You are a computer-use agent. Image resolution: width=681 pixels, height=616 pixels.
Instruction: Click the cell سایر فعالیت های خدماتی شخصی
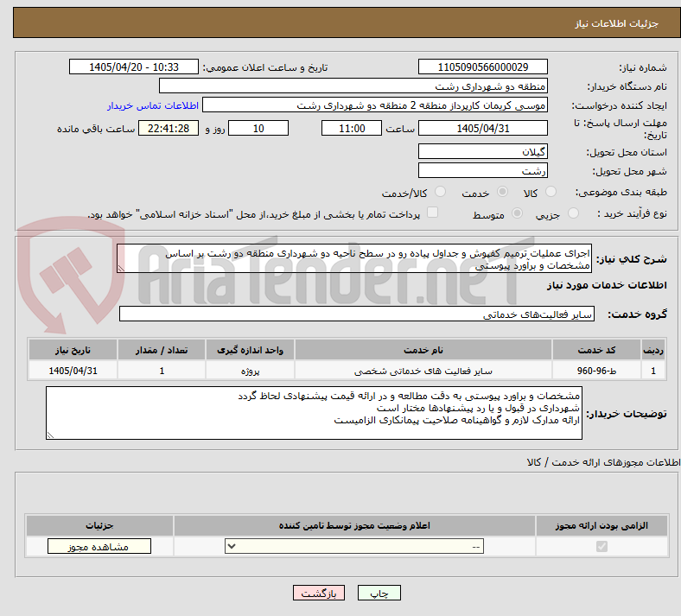[423, 371]
